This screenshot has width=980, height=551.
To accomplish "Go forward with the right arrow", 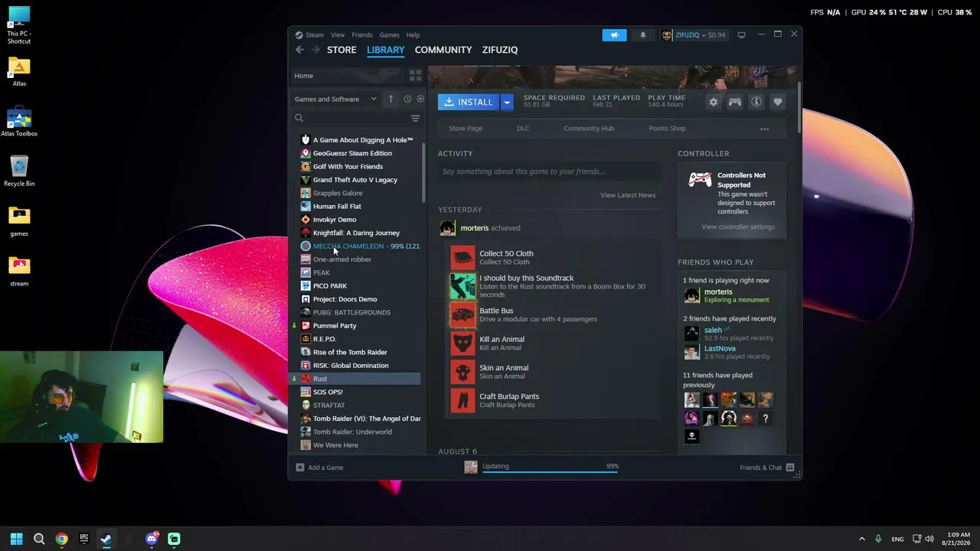I will (315, 50).
